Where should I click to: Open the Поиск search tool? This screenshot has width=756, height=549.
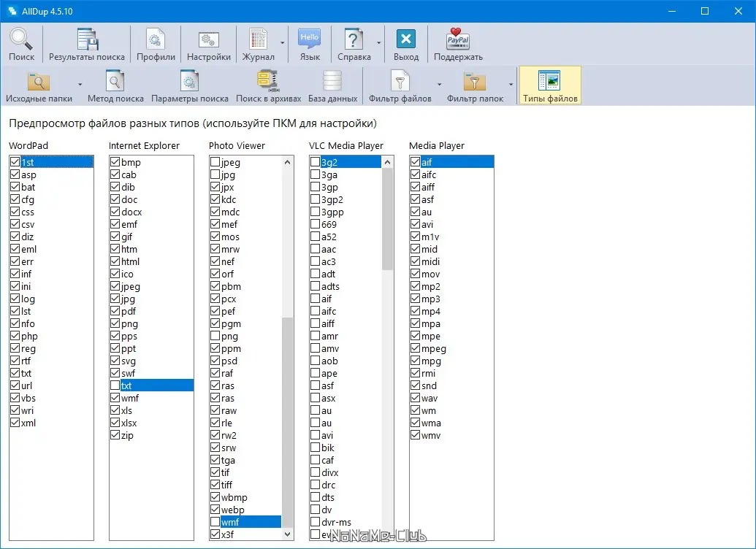click(x=22, y=45)
